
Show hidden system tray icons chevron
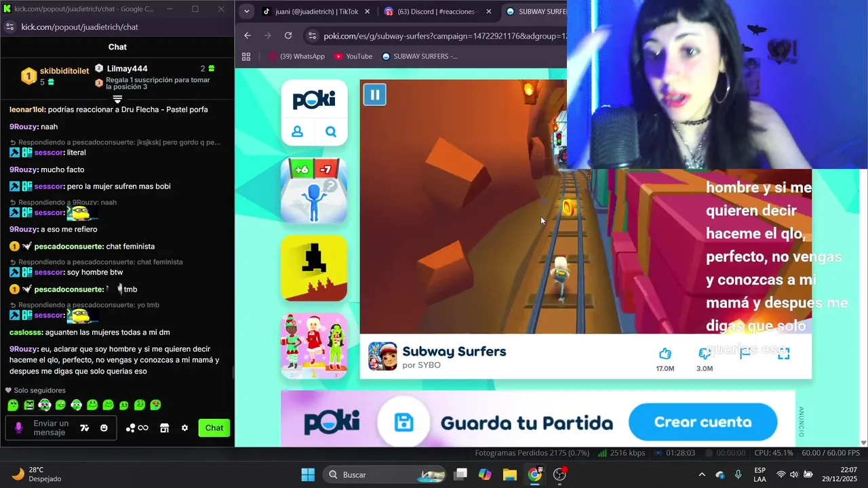click(x=701, y=474)
